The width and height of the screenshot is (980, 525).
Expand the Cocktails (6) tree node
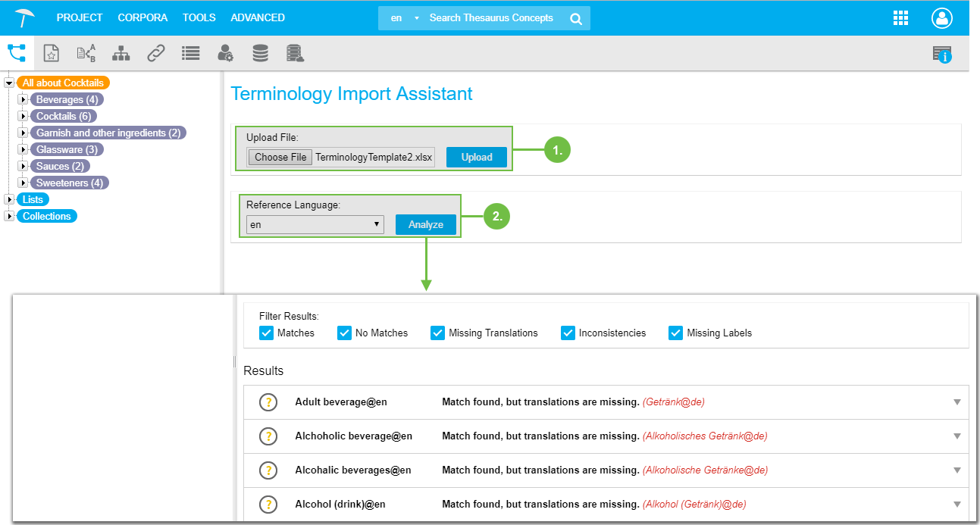click(x=23, y=117)
